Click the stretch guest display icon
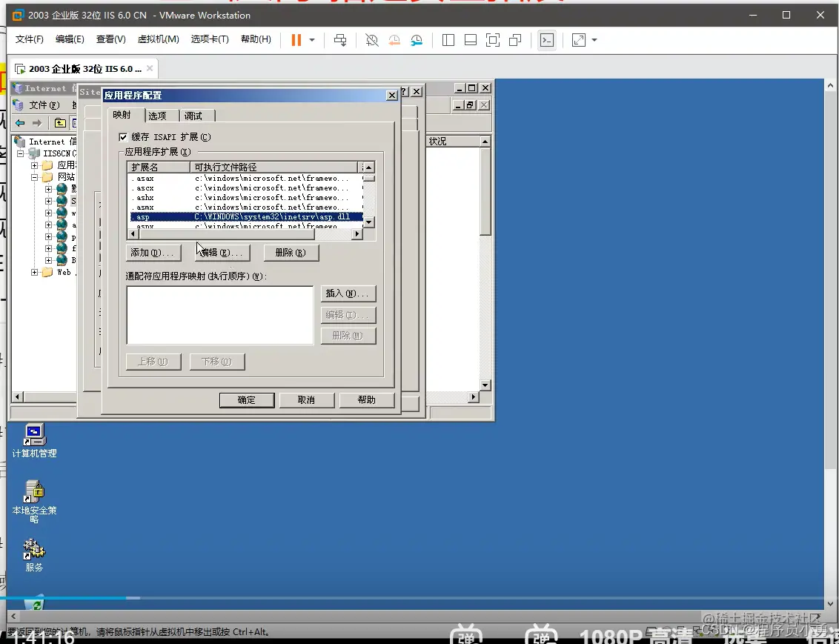839x644 pixels. (x=578, y=40)
